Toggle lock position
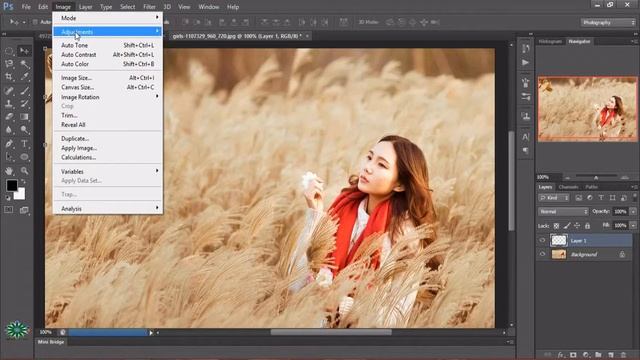Viewport: 640px width, 360px height. 577,225
